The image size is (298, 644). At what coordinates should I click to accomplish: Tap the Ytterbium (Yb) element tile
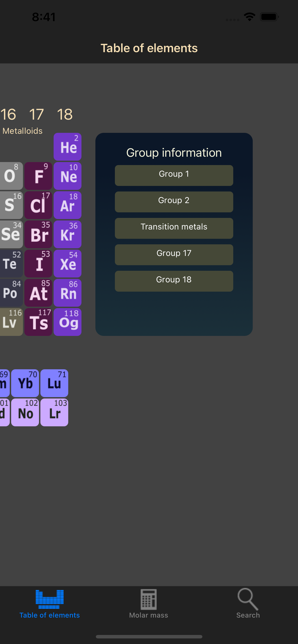click(x=25, y=383)
